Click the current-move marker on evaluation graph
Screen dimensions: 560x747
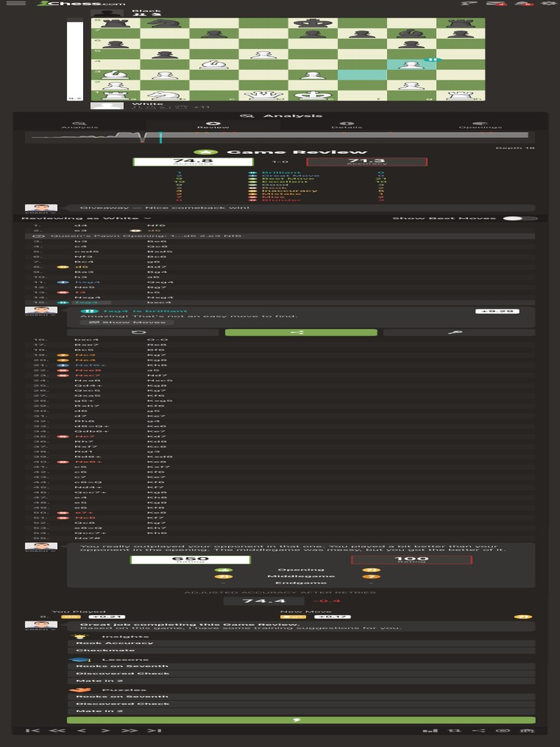pyautogui.click(x=160, y=137)
